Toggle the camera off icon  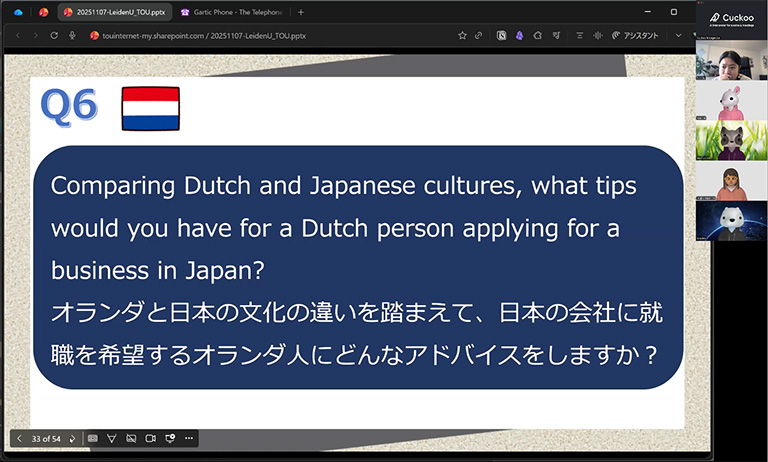(131, 438)
